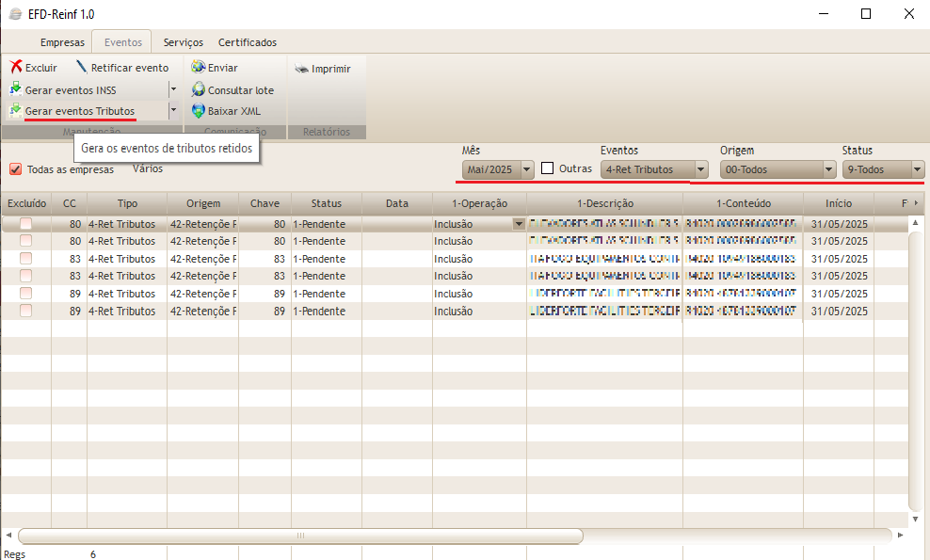930x560 pixels.
Task: Check the Excluído box in first row
Action: click(25, 224)
